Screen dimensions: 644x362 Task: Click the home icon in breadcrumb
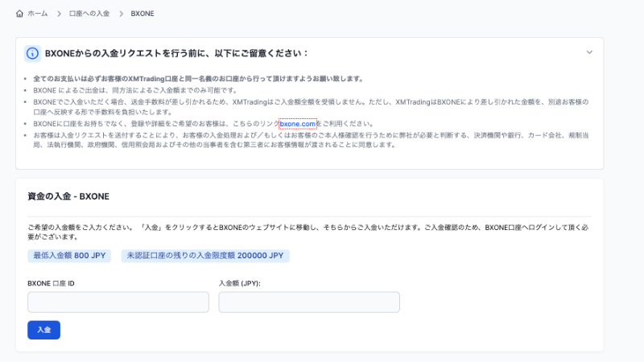pos(19,14)
